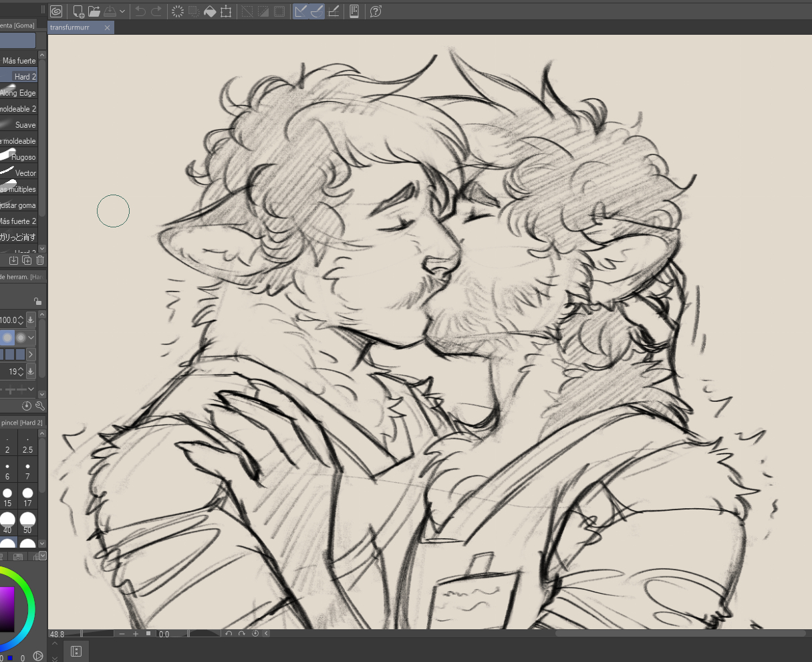
Task: Click the Open file folder icon
Action: tap(94, 11)
